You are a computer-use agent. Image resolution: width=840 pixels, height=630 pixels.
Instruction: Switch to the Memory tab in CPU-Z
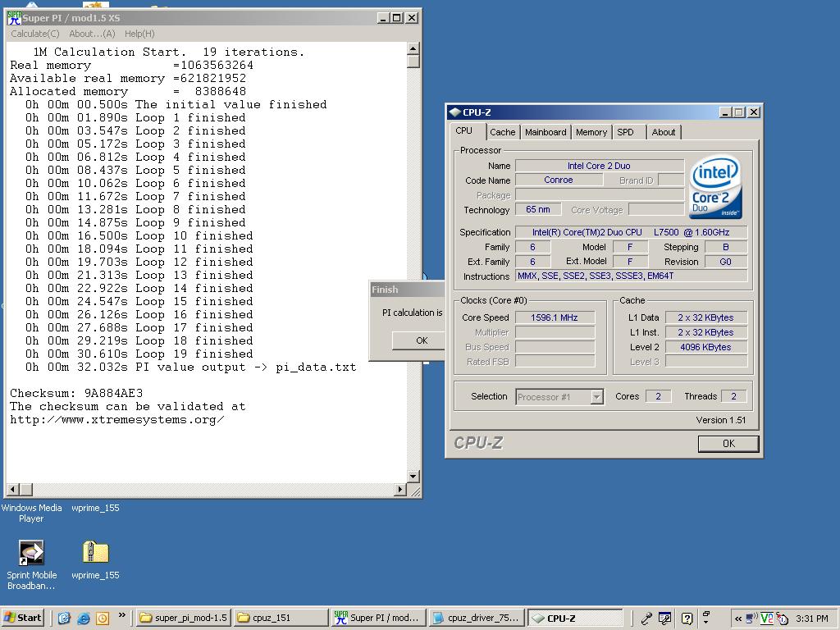point(591,132)
